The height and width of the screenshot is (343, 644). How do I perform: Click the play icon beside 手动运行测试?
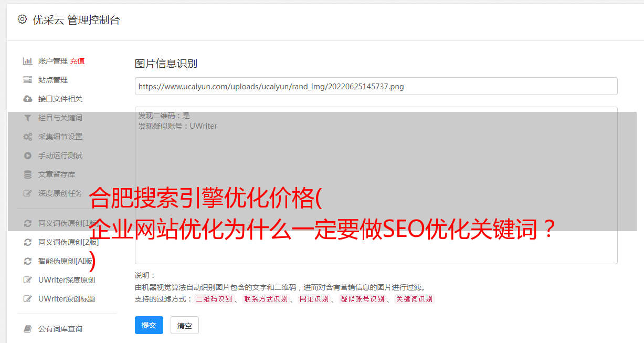coord(28,155)
